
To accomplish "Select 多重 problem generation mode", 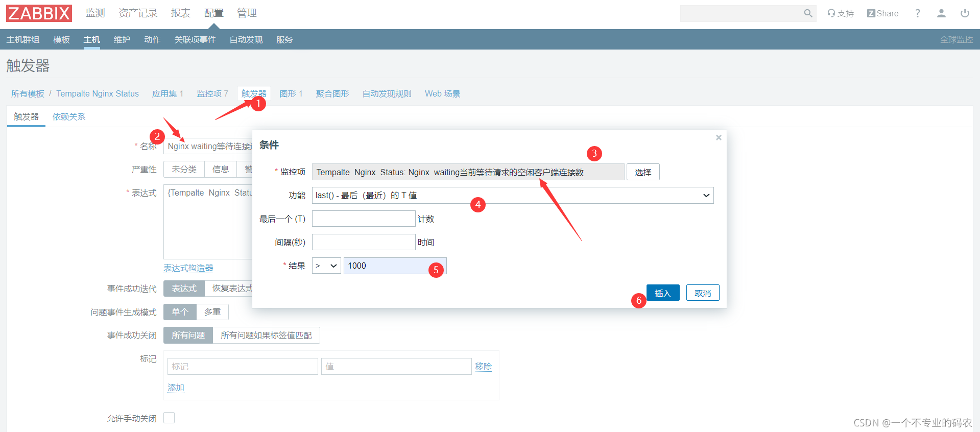I will (212, 312).
